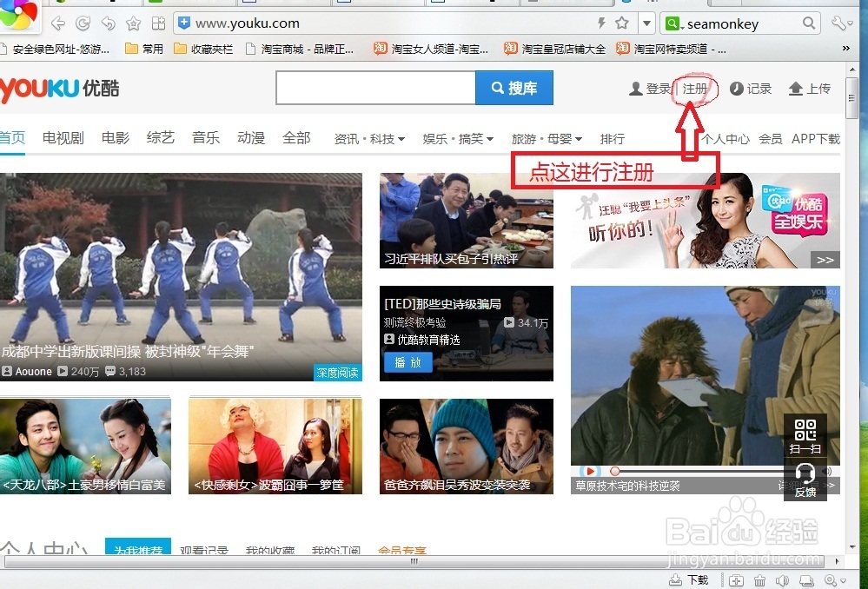
Task: Open the 淘宝皇冠店铺大全 bookmark
Action: (x=554, y=50)
